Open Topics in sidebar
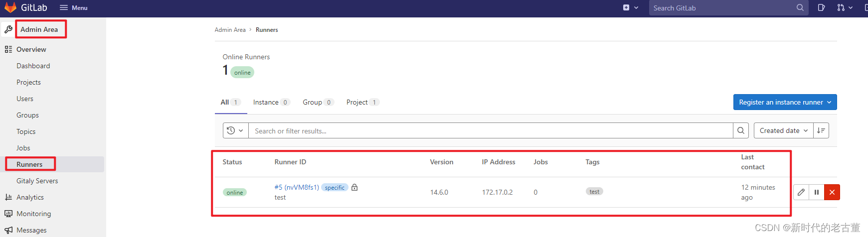868x237 pixels. 26,131
